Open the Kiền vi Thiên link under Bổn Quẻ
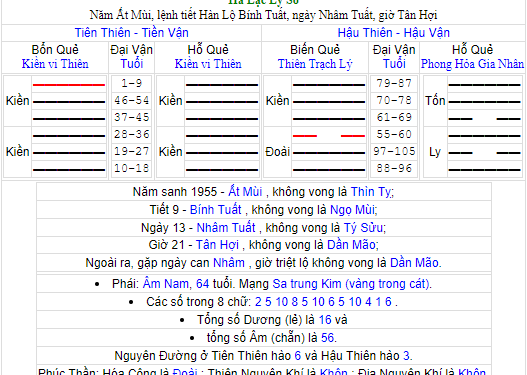 pyautogui.click(x=55, y=64)
